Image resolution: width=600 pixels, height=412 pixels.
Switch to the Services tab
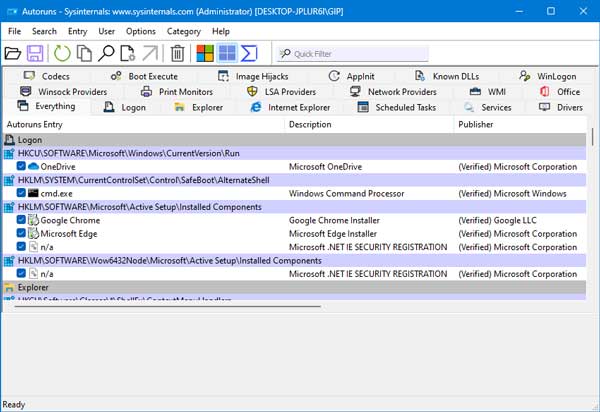(488, 107)
